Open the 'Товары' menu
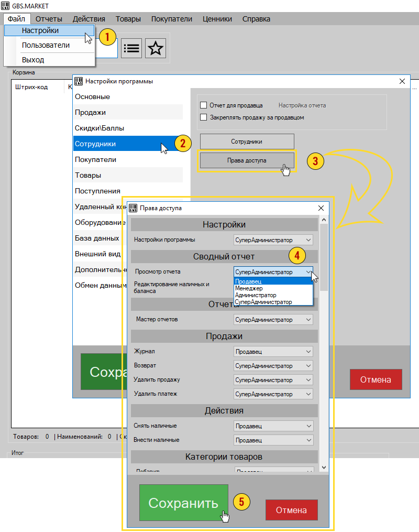 click(x=128, y=19)
